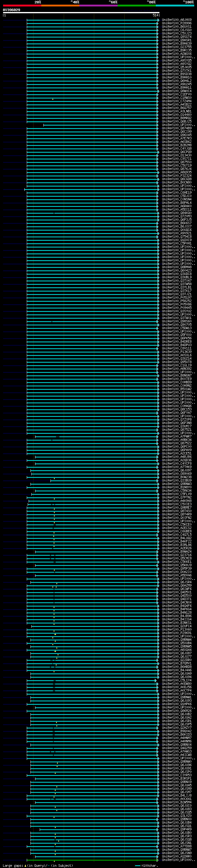Select label UniRef100_Q3TK17
Viewport: 197px width, 868px height.
tap(177, 290)
